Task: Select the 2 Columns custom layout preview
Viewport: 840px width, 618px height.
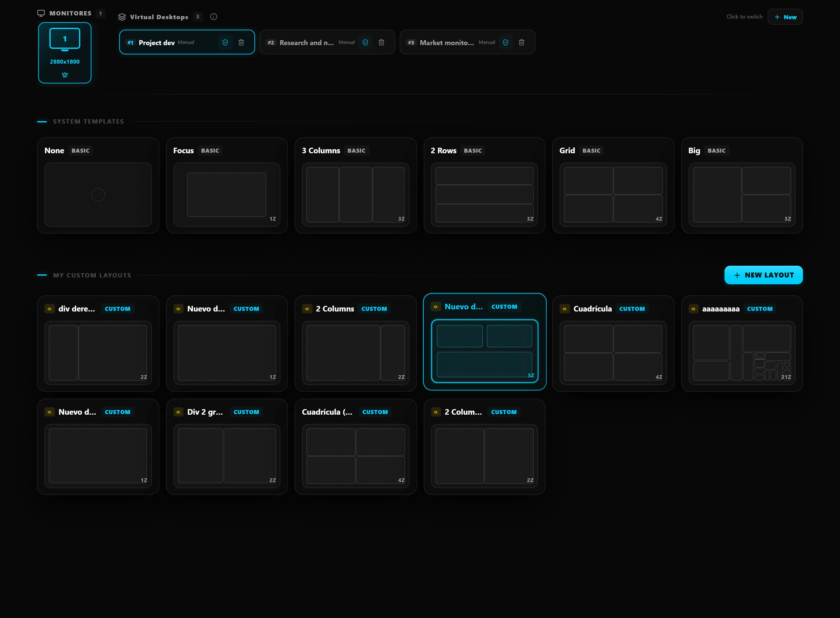Action: [x=355, y=353]
